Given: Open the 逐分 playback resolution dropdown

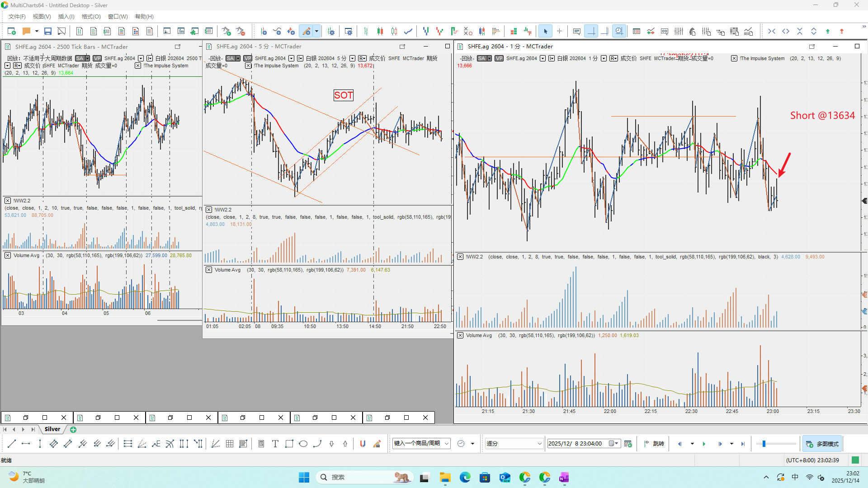Looking at the screenshot, I should click(539, 444).
